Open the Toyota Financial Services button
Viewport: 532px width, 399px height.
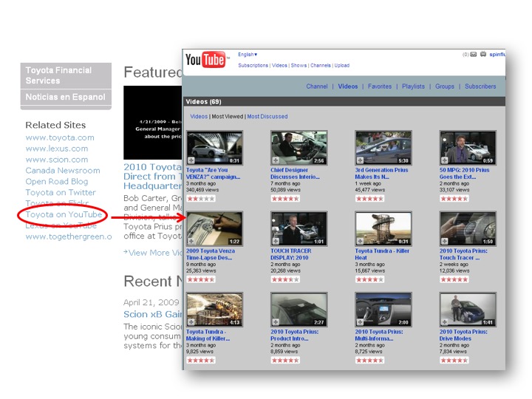66,75
